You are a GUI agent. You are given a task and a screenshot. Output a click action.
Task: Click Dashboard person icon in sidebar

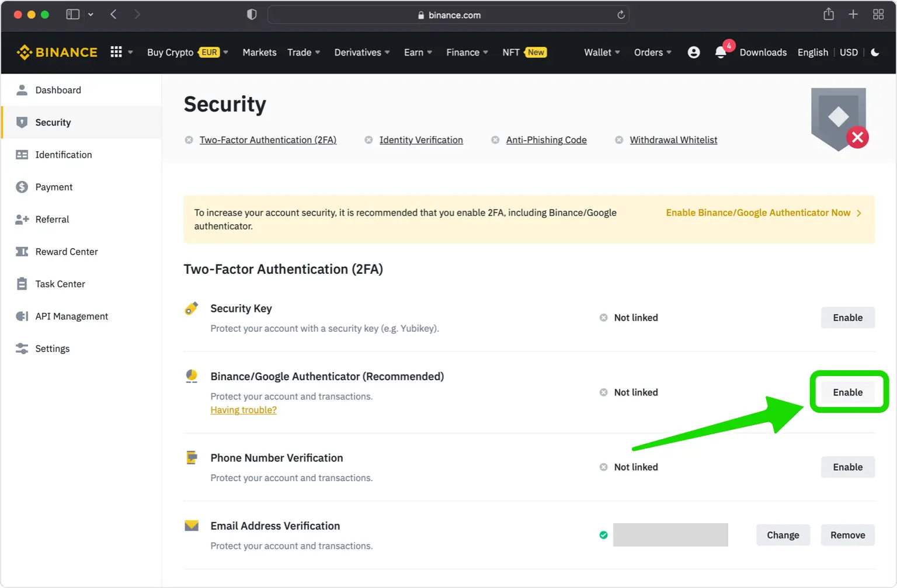coord(22,90)
